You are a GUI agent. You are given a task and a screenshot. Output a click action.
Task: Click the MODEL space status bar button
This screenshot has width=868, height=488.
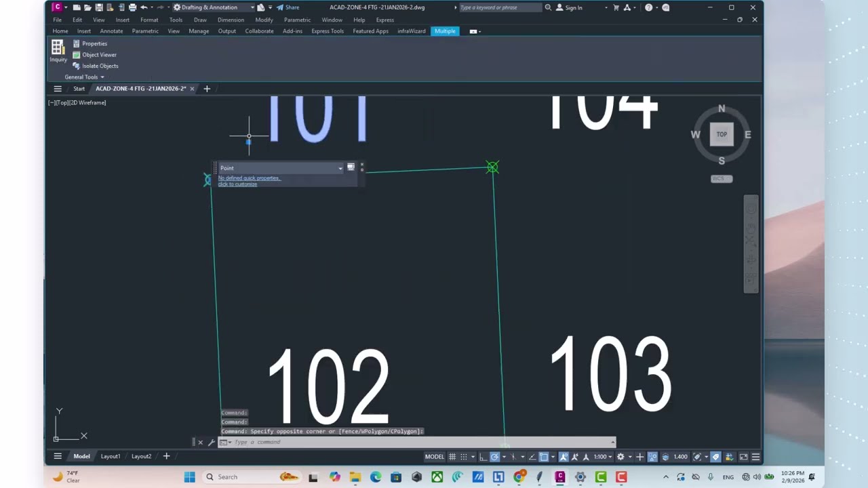(435, 457)
